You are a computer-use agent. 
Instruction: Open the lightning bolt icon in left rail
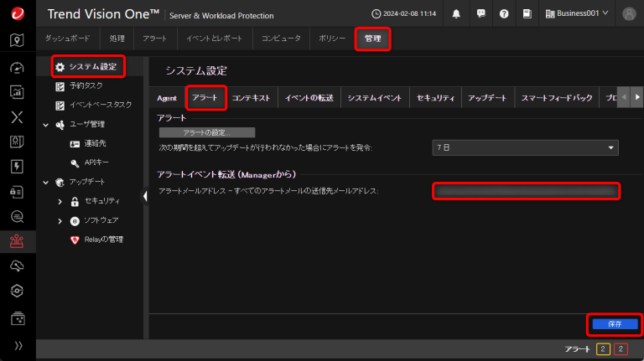pyautogui.click(x=17, y=167)
